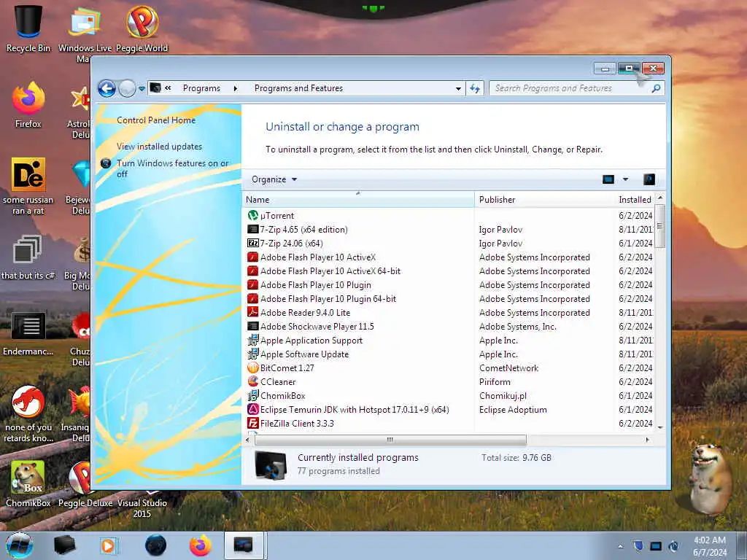747x560 pixels.
Task: Open Turn Windows features on or off
Action: [x=172, y=168]
